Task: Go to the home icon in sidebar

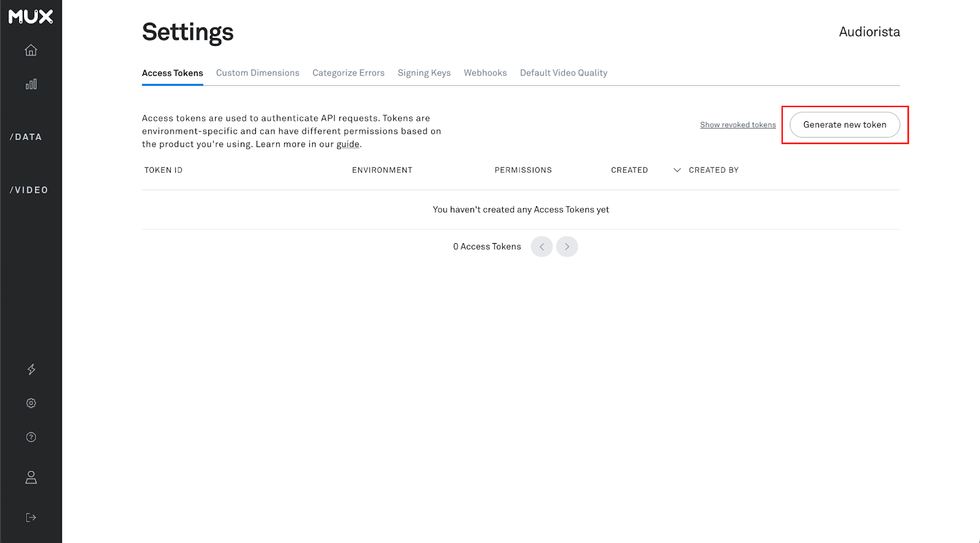Action: (x=31, y=50)
